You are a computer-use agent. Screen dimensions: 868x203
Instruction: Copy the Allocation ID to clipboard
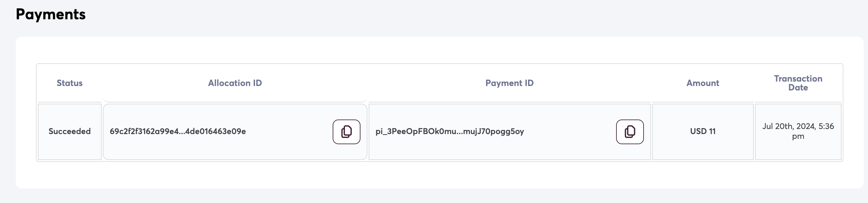[x=346, y=132]
